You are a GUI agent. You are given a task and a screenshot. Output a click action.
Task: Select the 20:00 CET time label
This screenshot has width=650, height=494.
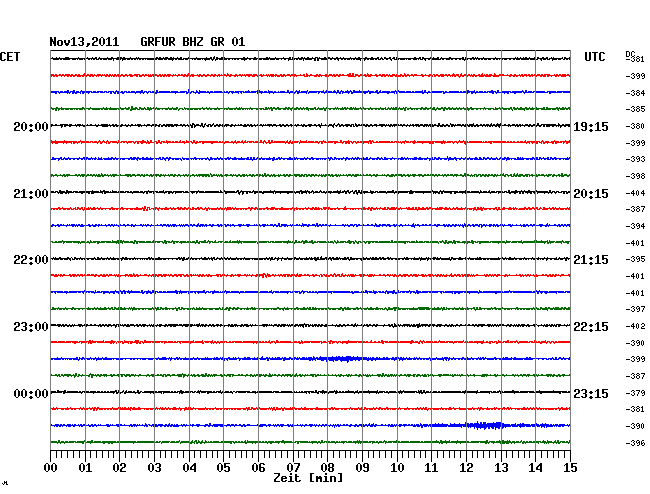click(31, 127)
